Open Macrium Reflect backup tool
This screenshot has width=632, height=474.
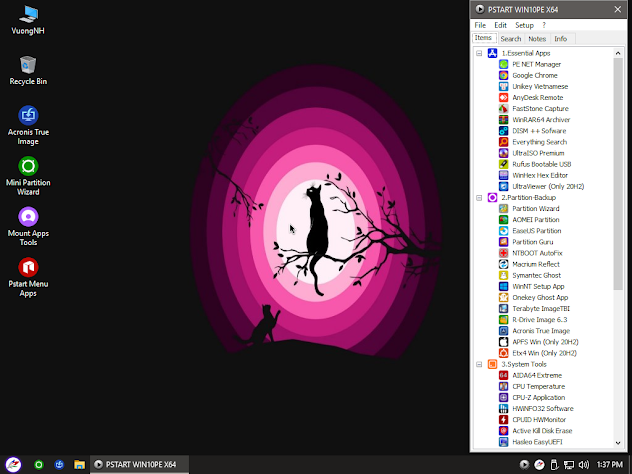(x=536, y=264)
